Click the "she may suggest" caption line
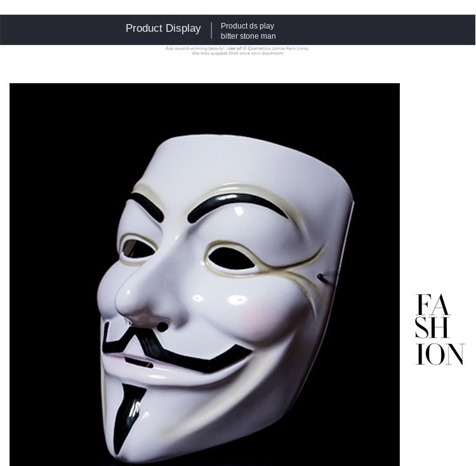The image size is (476, 466). pos(237,53)
